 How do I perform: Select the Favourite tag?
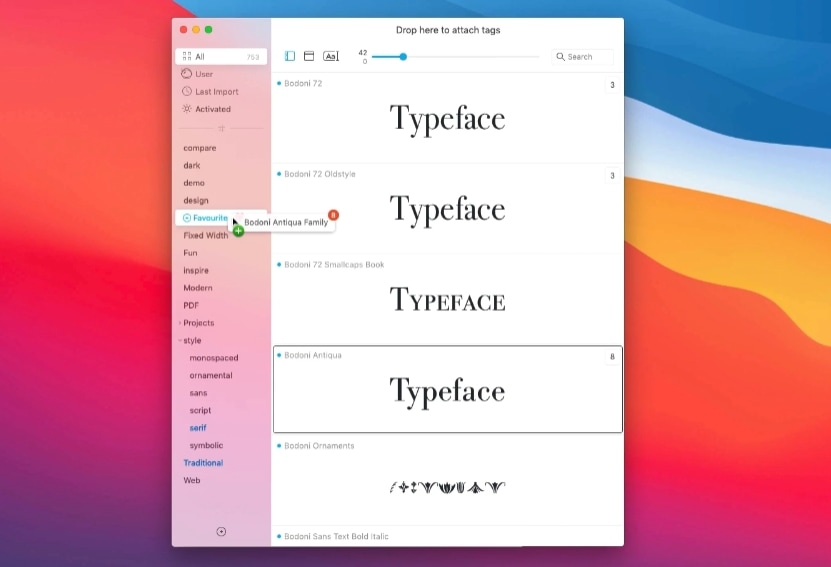210,218
